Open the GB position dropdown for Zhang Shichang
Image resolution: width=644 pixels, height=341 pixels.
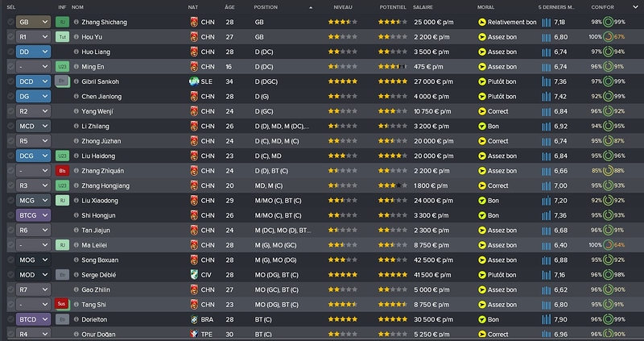click(33, 23)
